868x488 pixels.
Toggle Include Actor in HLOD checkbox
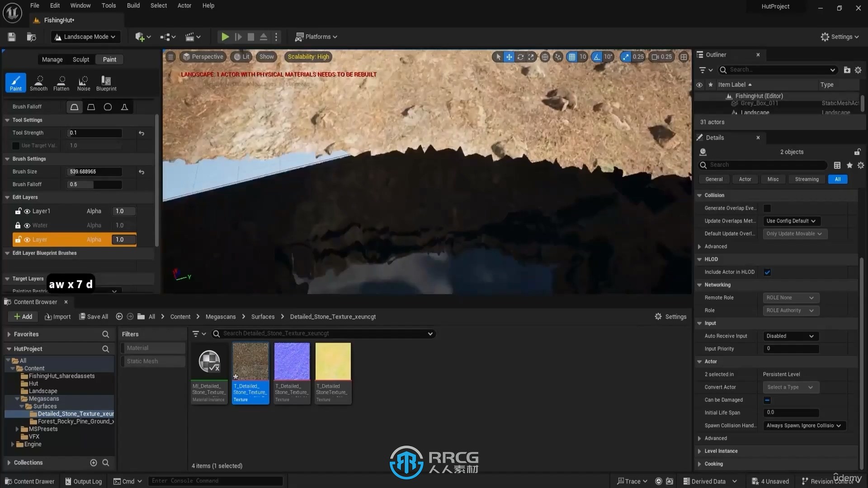point(769,272)
